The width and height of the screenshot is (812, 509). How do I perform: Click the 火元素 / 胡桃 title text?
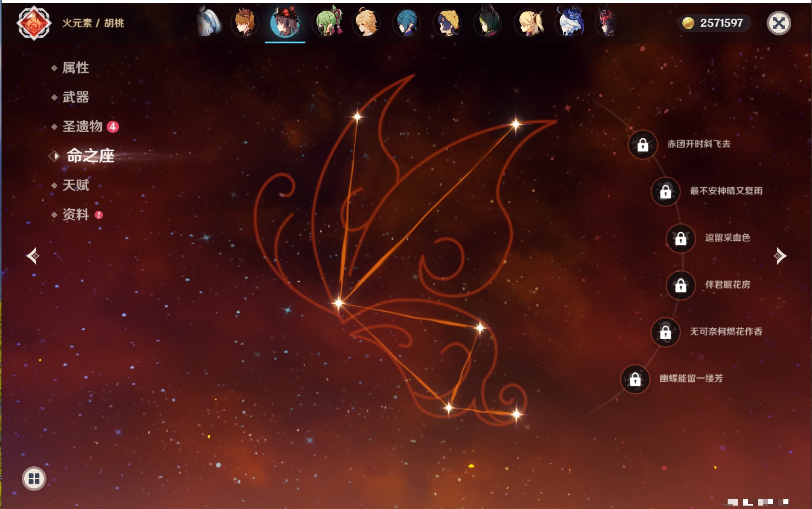93,23
